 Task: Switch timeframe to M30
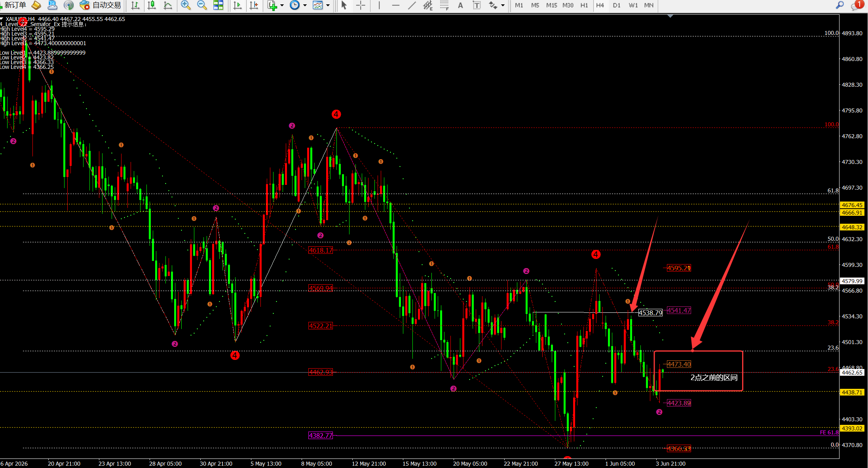[x=568, y=5]
